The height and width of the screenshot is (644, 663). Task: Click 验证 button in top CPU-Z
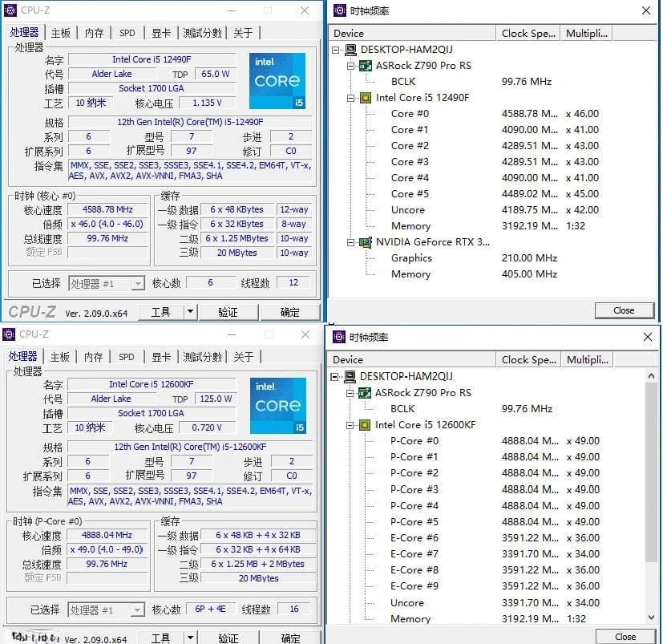228,312
